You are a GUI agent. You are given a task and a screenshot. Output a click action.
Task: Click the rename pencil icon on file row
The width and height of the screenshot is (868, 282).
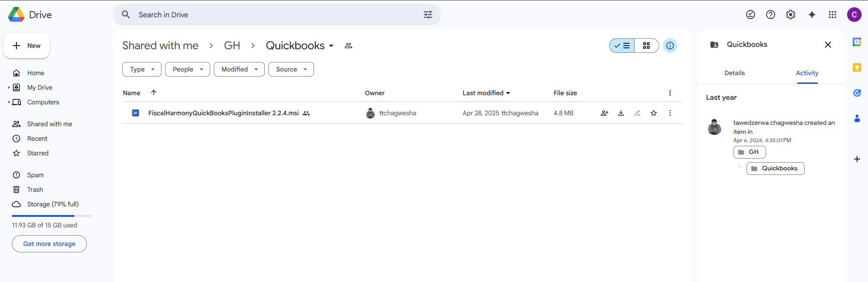[x=637, y=113]
